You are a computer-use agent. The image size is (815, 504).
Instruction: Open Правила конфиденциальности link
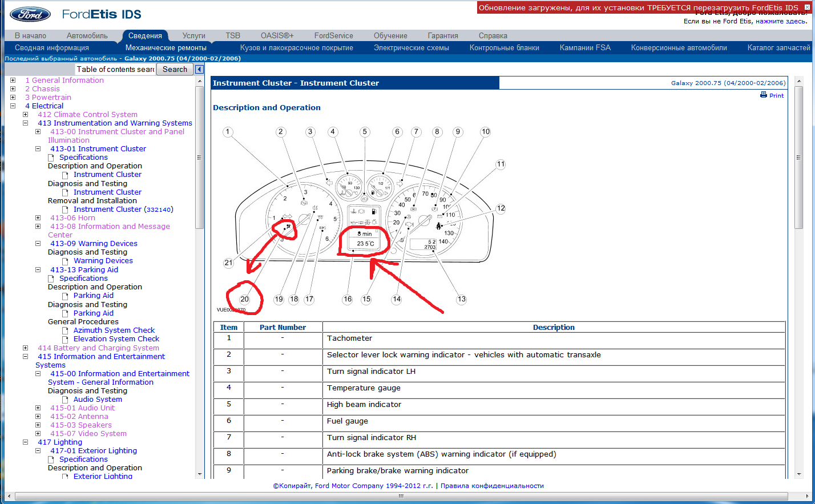coord(492,486)
